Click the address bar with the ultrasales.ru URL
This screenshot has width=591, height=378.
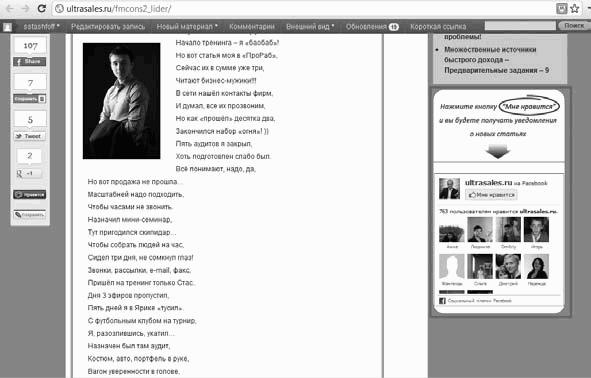[303, 9]
